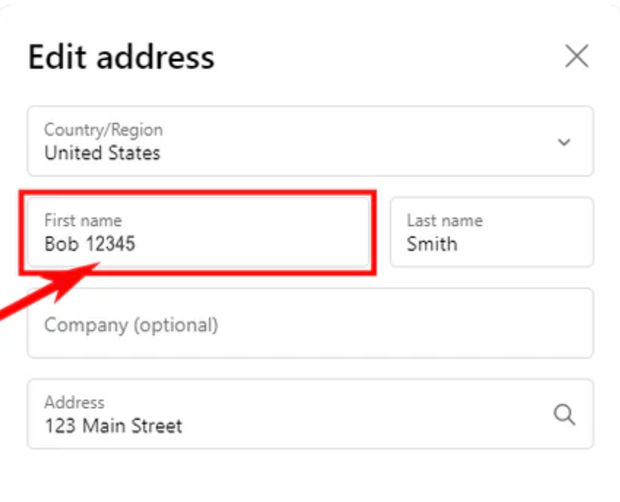Open the Country/Region dropdown
This screenshot has height=502, width=620.
click(x=310, y=141)
